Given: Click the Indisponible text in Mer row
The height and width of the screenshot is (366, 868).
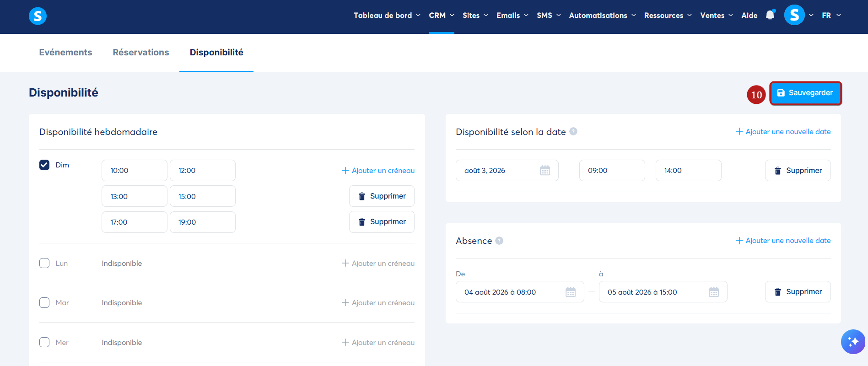Looking at the screenshot, I should pyautogui.click(x=122, y=343).
